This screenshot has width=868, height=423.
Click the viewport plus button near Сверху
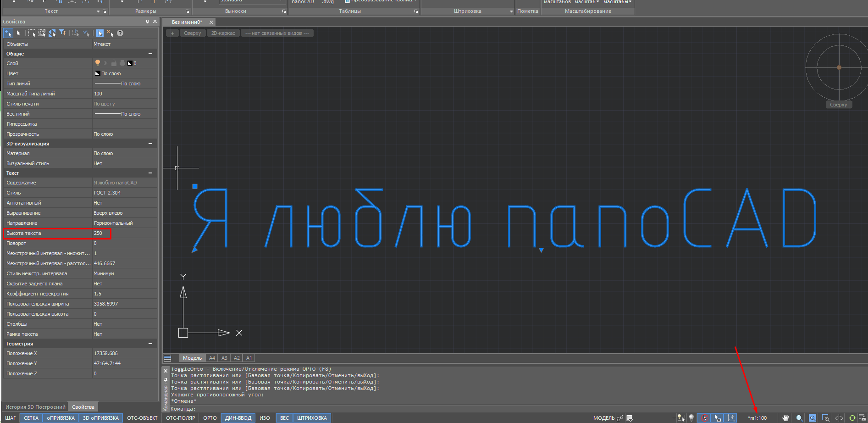172,33
